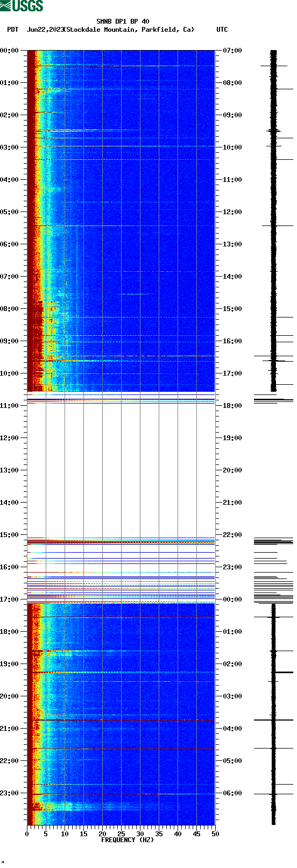Click the '00:00' PDT time label

[10, 51]
